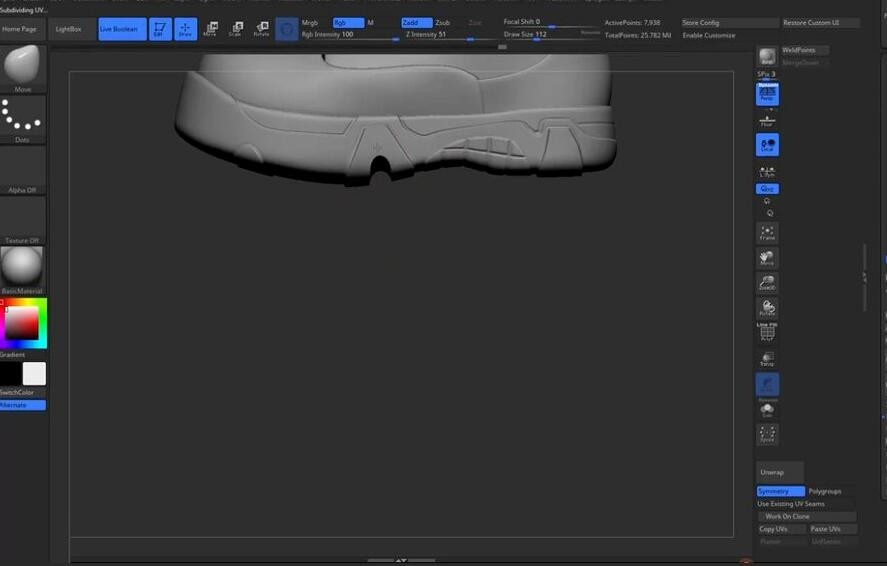Enable Zsub mode
887x566 pixels.
[x=443, y=23]
